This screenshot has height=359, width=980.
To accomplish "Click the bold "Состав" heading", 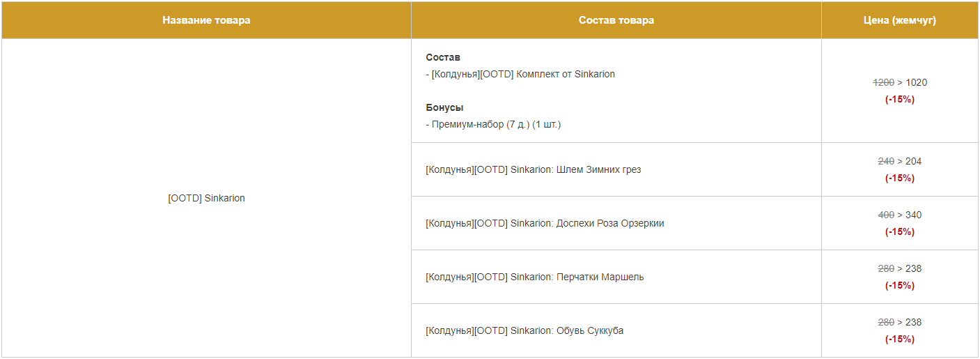I will pyautogui.click(x=443, y=57).
